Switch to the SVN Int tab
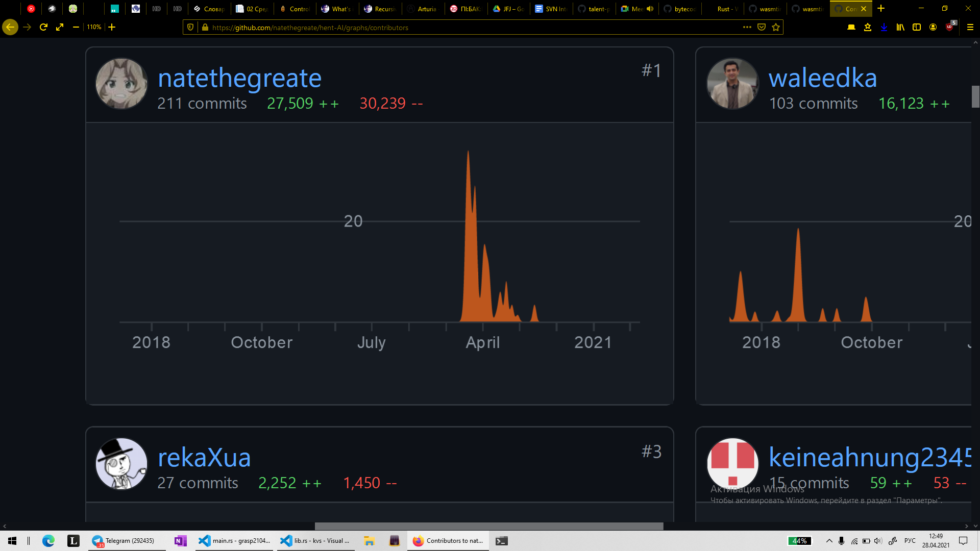 551,9
